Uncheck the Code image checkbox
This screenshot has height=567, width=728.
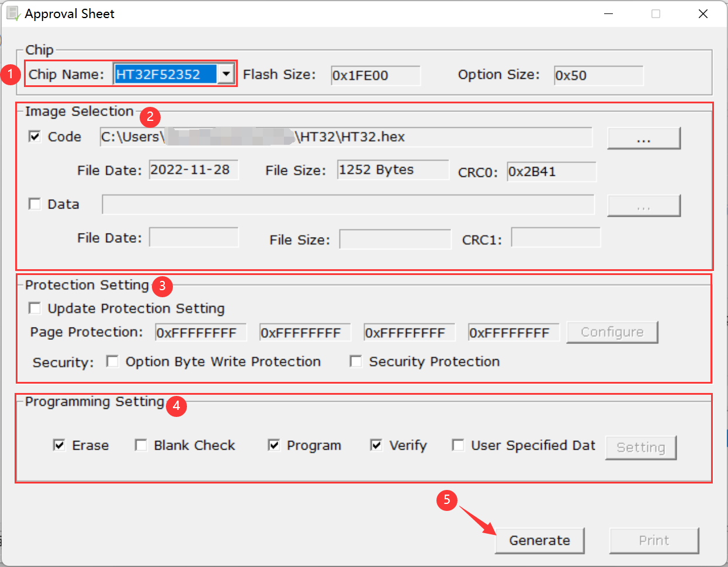[35, 137]
